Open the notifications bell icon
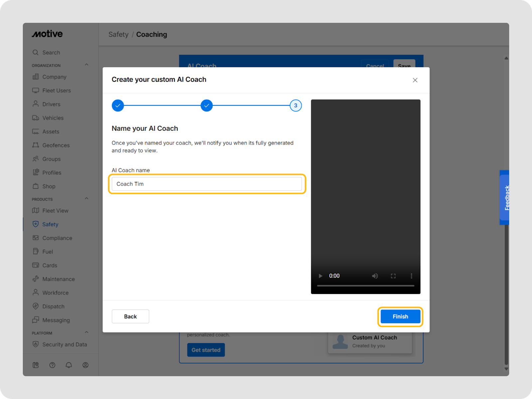The image size is (532, 399). point(69,365)
